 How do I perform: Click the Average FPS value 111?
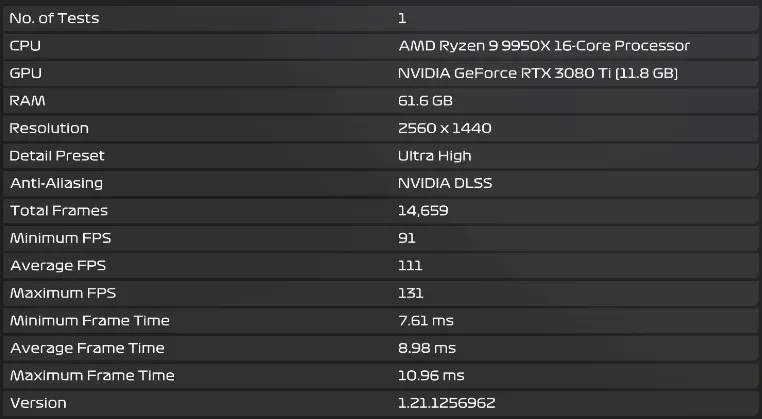410,266
